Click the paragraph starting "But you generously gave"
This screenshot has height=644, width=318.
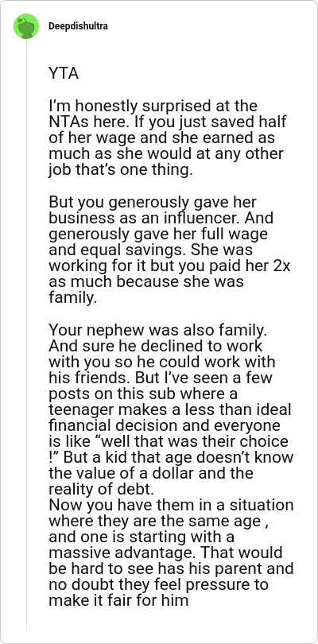[169, 250]
